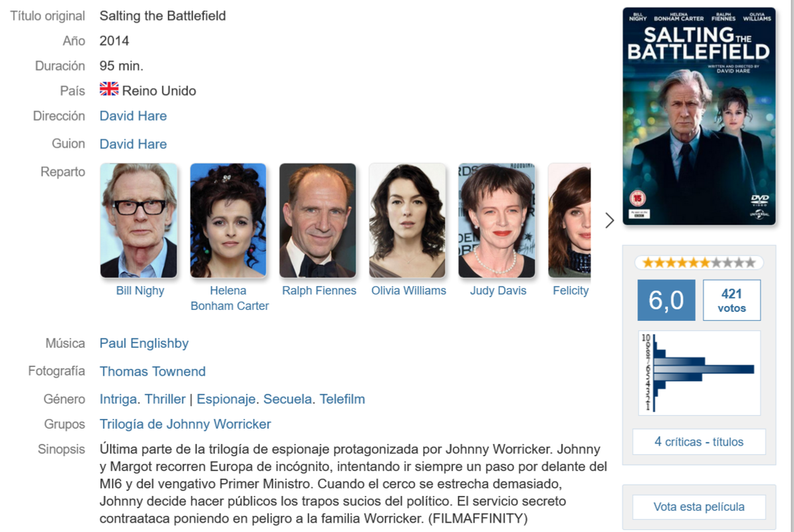Open the vote distribution histogram
Viewport: 794px width, 532px height.
tap(699, 373)
